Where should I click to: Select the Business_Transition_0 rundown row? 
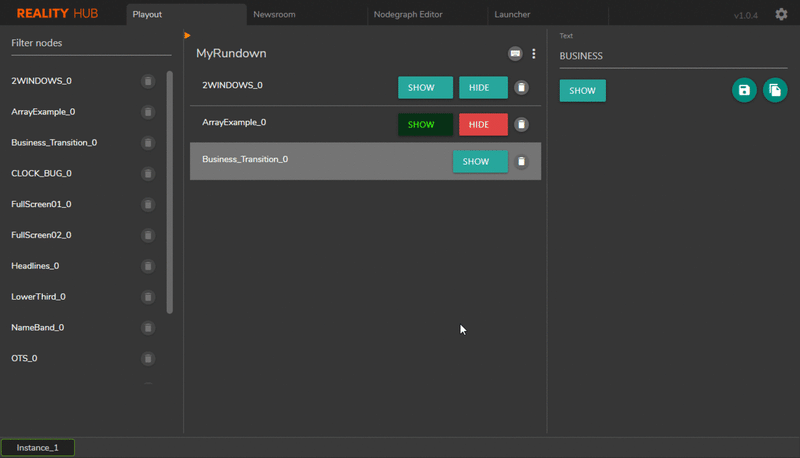[365, 161]
